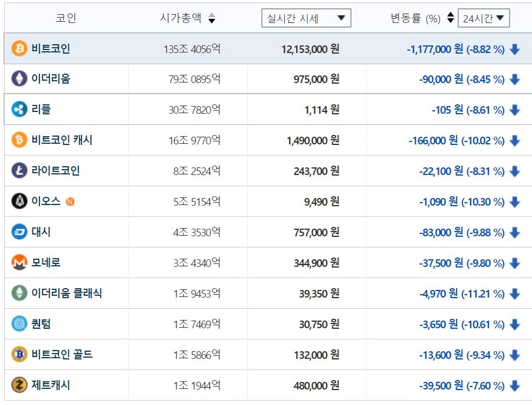Open the 24시간 time range dropdown
Image resolution: width=532 pixels, height=406 pixels.
pyautogui.click(x=484, y=18)
